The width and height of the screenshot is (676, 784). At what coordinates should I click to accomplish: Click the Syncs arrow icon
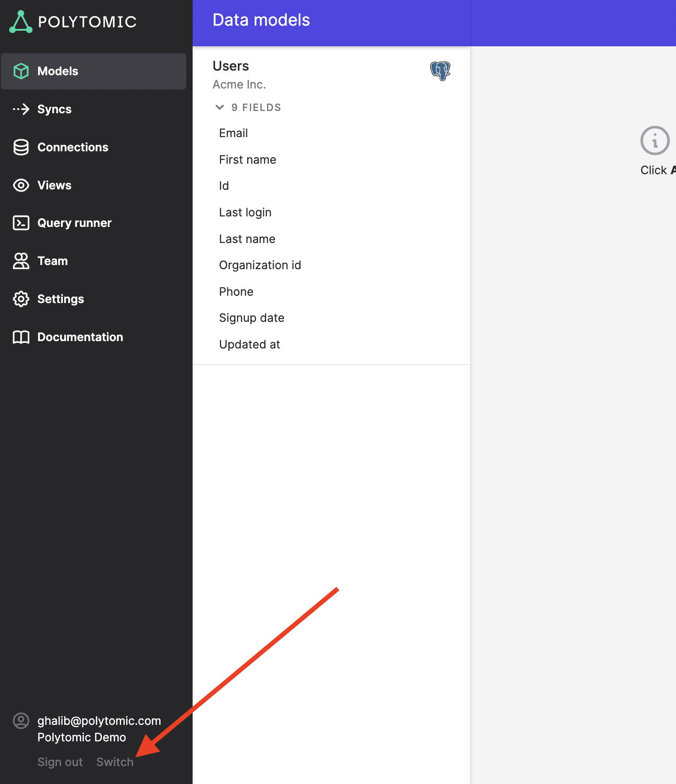click(21, 109)
